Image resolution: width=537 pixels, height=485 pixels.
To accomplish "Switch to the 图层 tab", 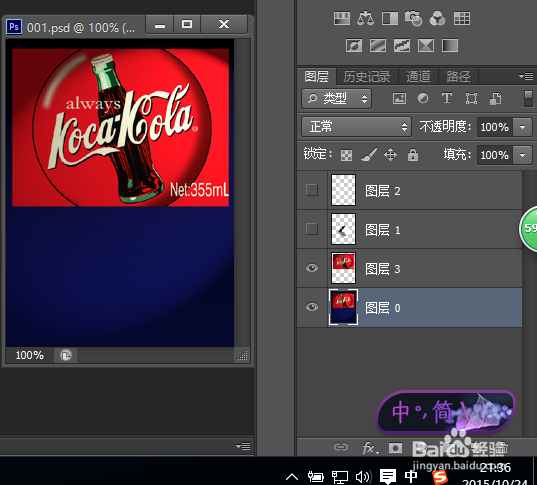I will (x=316, y=76).
